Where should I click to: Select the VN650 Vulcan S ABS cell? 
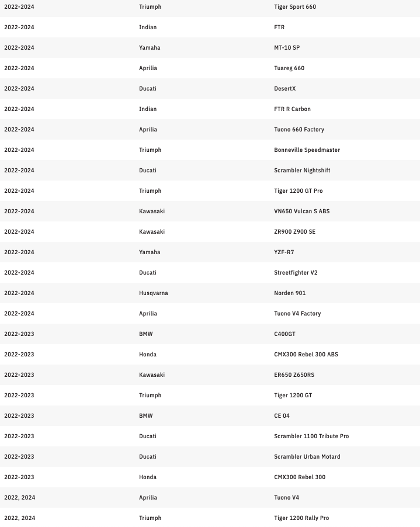(301, 212)
